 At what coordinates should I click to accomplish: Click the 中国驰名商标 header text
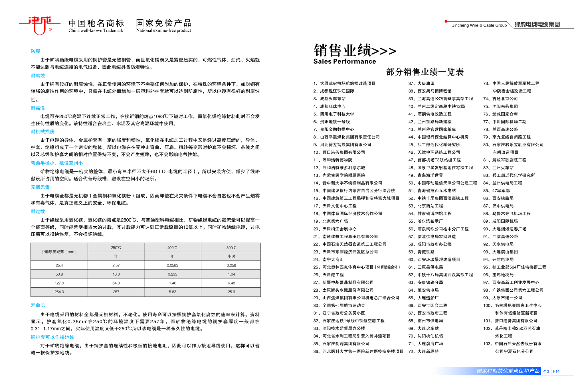pyautogui.click(x=96, y=23)
